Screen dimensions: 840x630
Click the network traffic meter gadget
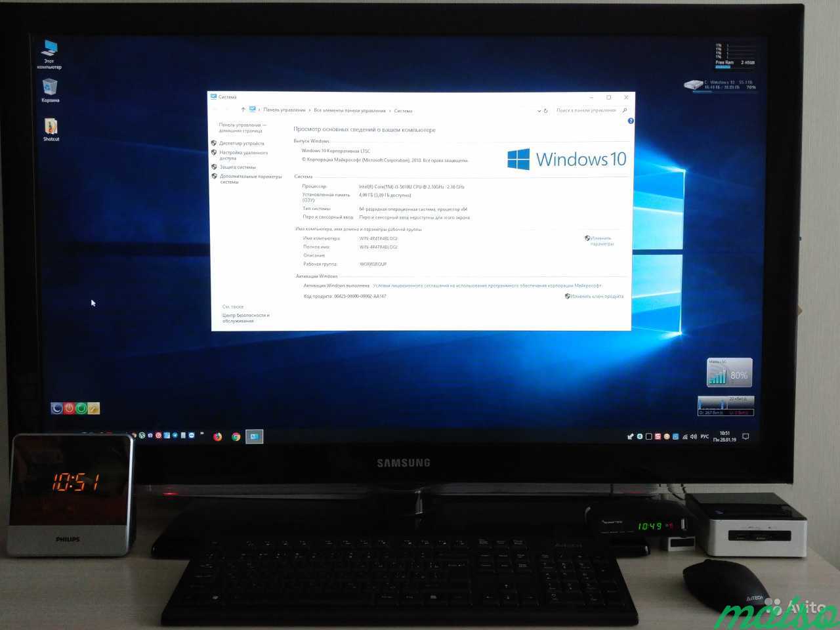pyautogui.click(x=726, y=406)
